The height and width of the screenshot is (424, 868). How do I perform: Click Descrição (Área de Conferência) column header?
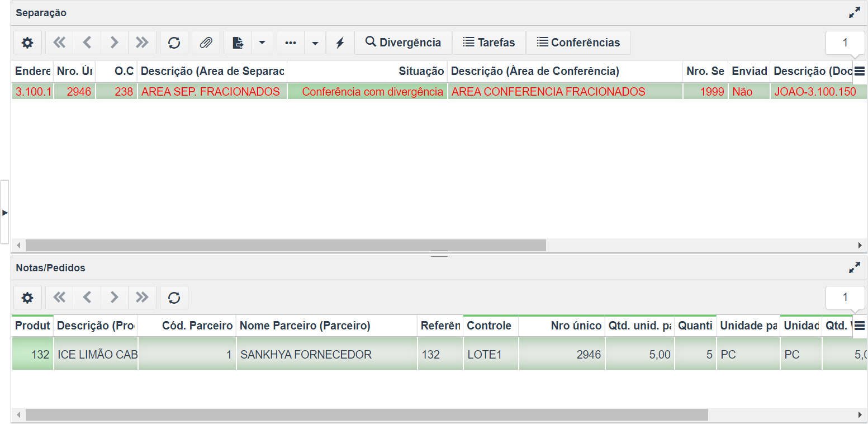pyautogui.click(x=565, y=71)
